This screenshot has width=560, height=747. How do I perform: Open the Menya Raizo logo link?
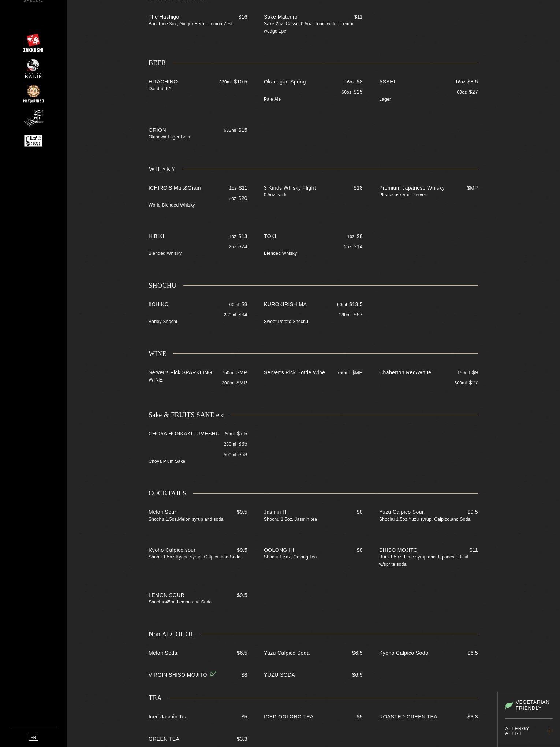click(x=33, y=94)
